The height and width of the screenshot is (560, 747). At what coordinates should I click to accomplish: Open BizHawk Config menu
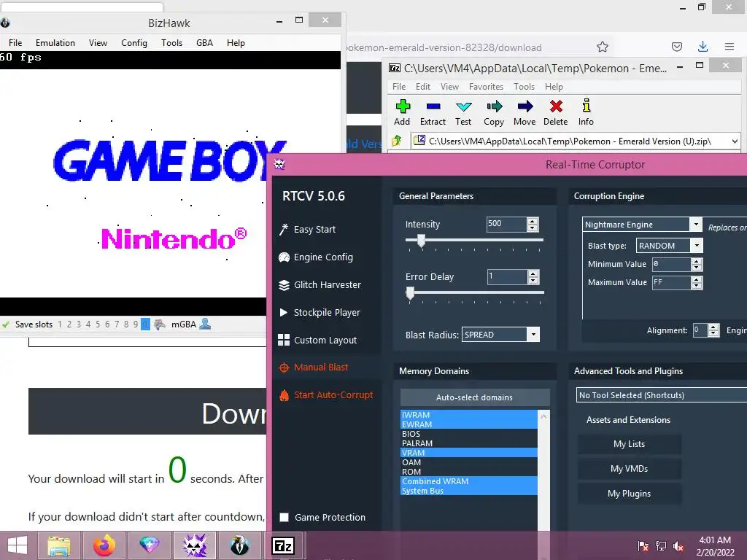tap(134, 43)
